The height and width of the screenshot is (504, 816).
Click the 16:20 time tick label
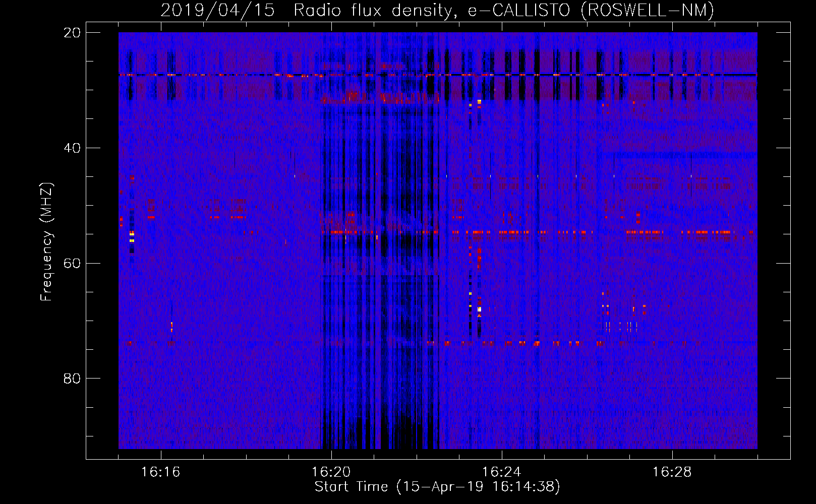point(331,472)
